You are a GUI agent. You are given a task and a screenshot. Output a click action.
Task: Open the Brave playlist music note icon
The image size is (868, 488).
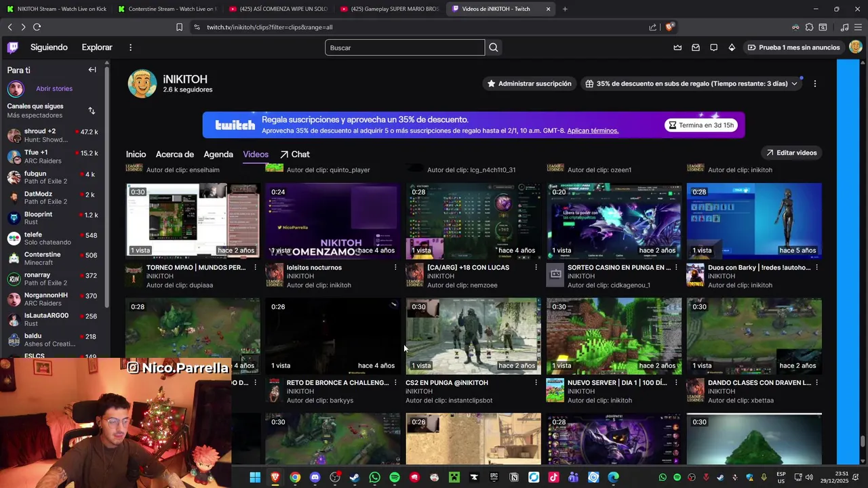[844, 27]
